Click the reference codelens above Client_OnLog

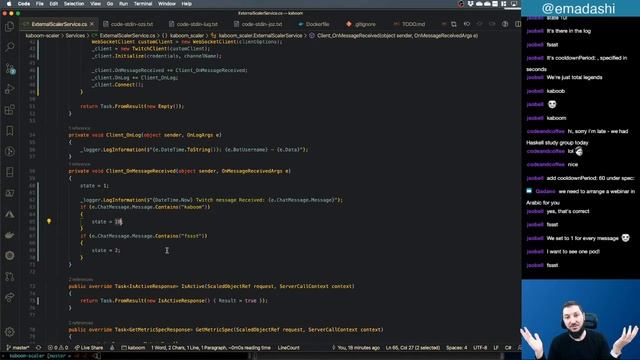pos(80,128)
